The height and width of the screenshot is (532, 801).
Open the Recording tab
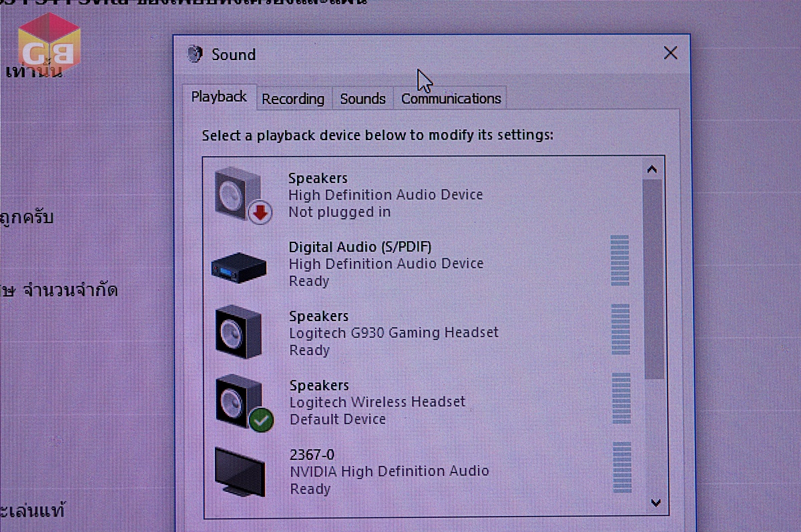tap(293, 99)
